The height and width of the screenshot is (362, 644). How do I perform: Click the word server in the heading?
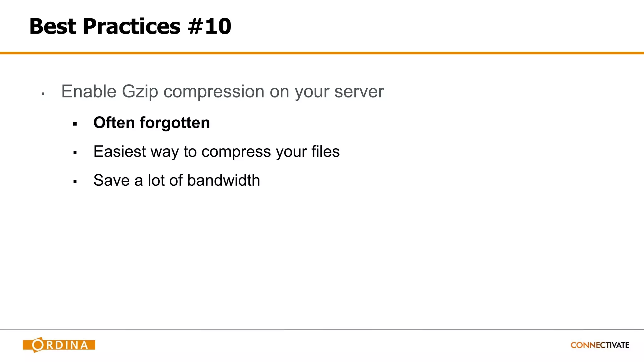pyautogui.click(x=359, y=92)
